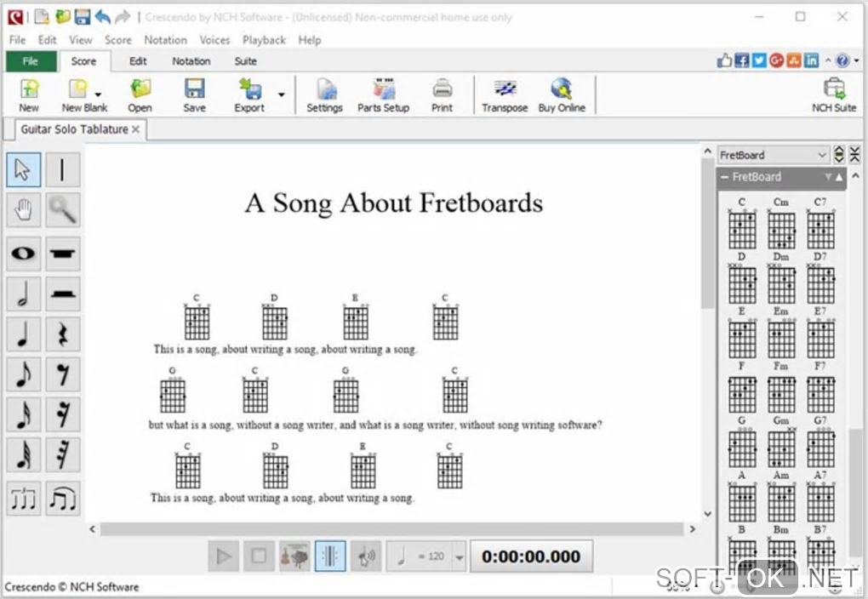868x599 pixels.
Task: Select the hand pan tool
Action: coord(23,210)
